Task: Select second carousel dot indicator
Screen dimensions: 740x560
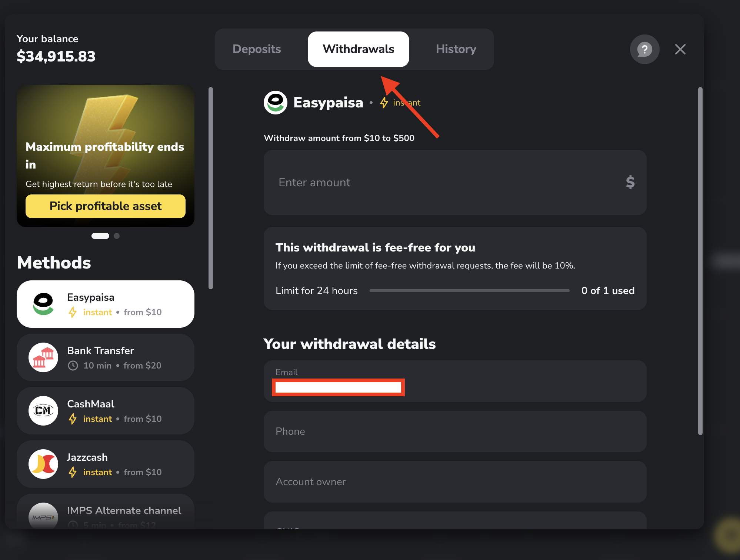Action: pos(117,236)
